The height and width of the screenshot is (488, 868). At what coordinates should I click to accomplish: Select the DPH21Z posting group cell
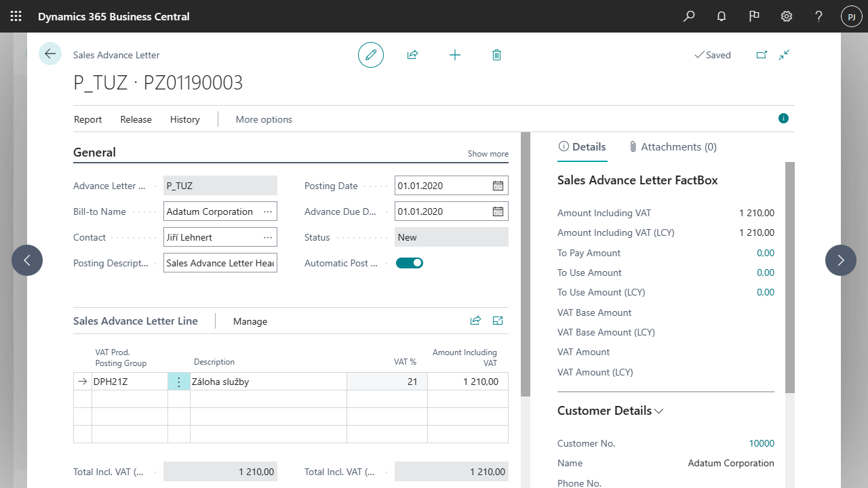click(x=130, y=382)
